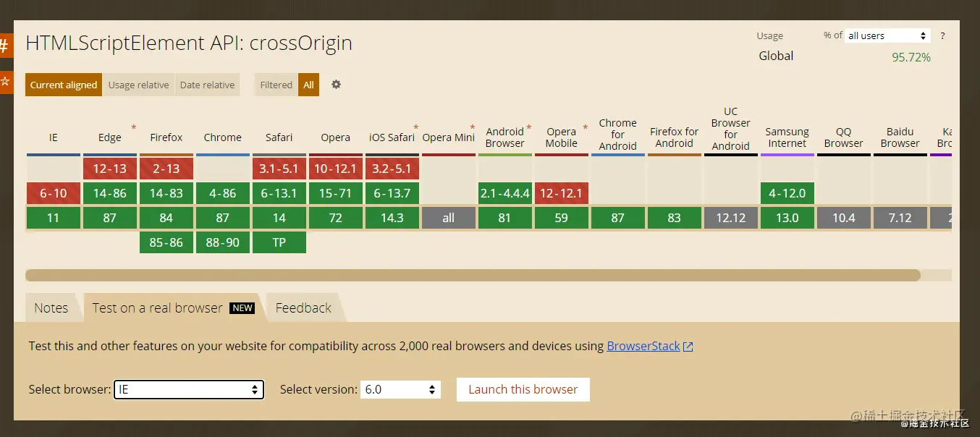Click the Edge 12-13 cell
This screenshot has width=980, height=437.
(x=110, y=169)
